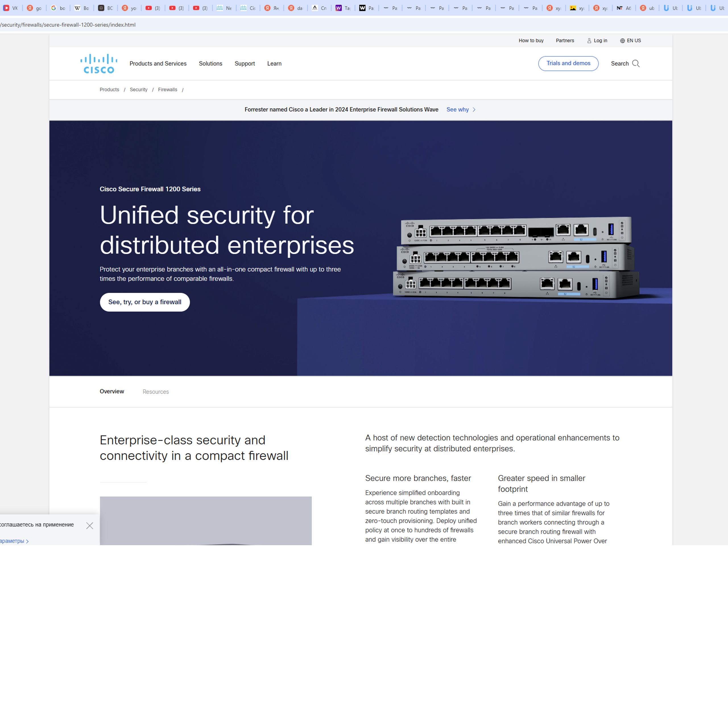
Task: Switch to the Resources tab
Action: (x=156, y=392)
